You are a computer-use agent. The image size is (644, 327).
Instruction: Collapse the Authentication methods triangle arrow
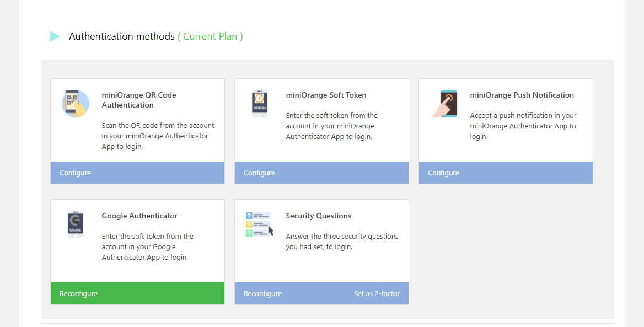55,36
